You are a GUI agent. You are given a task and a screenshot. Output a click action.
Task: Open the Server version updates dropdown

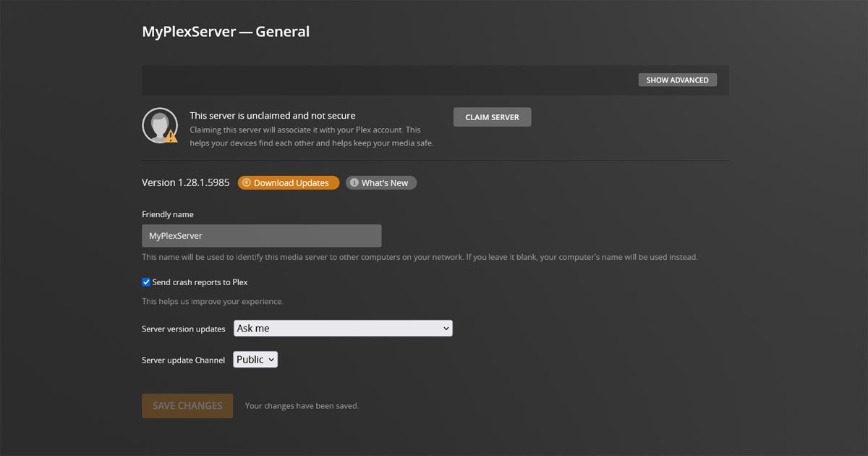(343, 329)
